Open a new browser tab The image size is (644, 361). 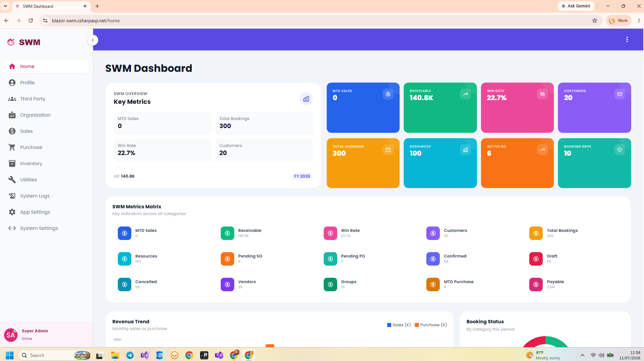(x=97, y=6)
